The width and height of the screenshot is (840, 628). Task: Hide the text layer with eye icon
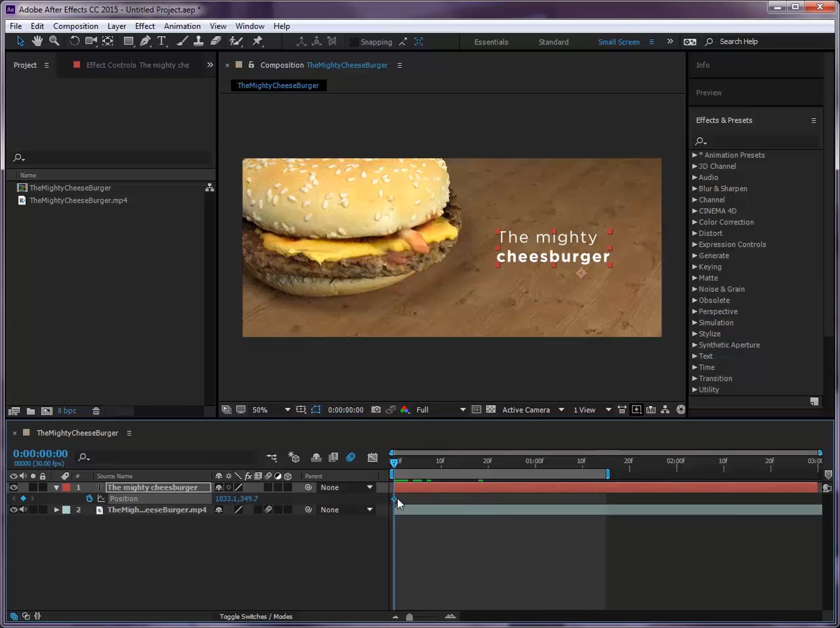(x=14, y=487)
